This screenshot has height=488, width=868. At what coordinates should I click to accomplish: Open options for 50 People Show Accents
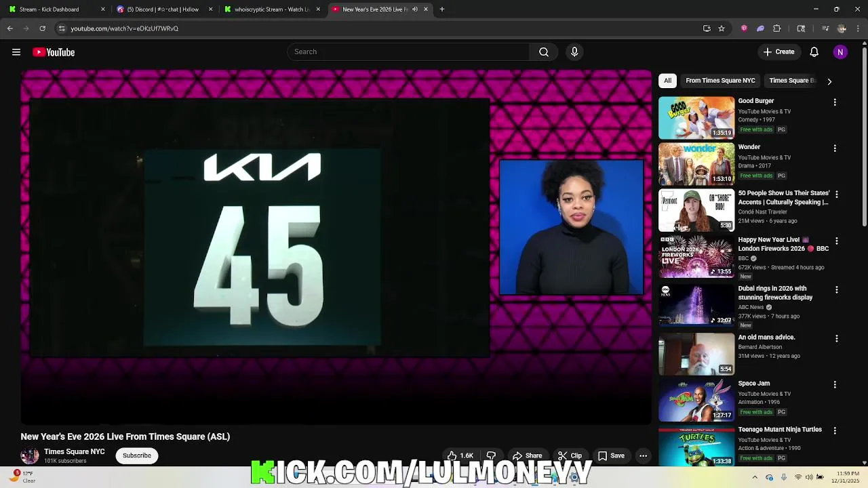pyautogui.click(x=836, y=195)
